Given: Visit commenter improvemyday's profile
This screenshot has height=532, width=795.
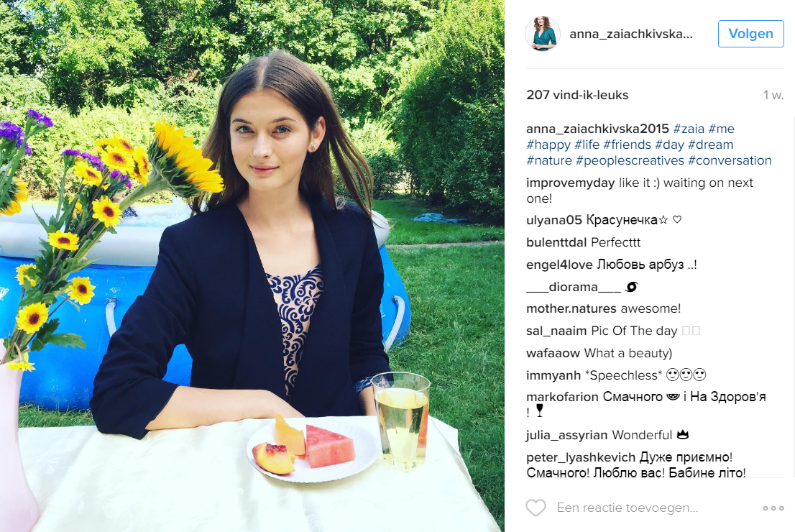Looking at the screenshot, I should point(570,183).
